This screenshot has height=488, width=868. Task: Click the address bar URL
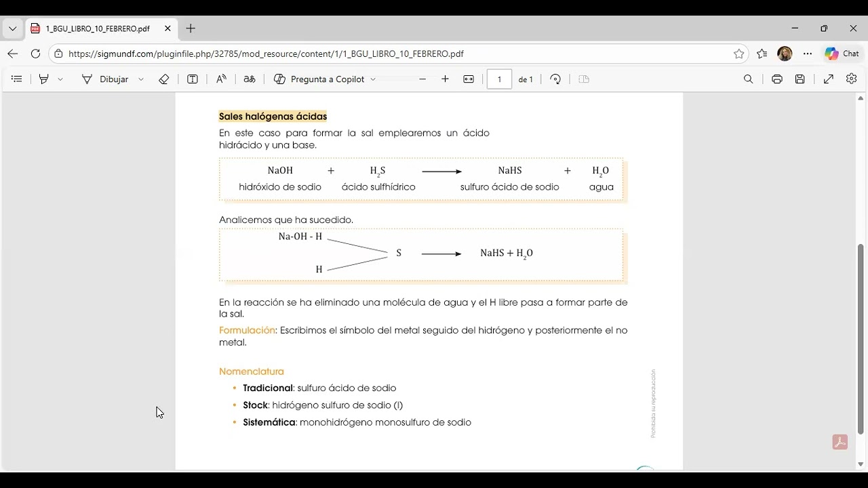(266, 54)
